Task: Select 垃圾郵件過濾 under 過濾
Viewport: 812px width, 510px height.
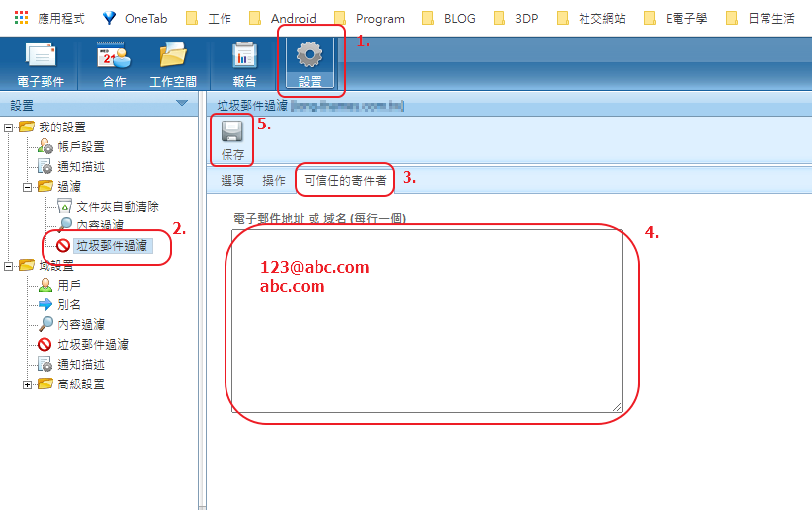Action: tap(113, 245)
